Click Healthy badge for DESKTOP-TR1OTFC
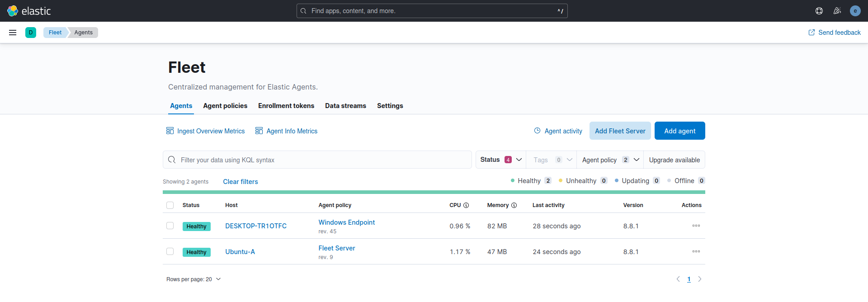The image size is (868, 302). pyautogui.click(x=197, y=226)
